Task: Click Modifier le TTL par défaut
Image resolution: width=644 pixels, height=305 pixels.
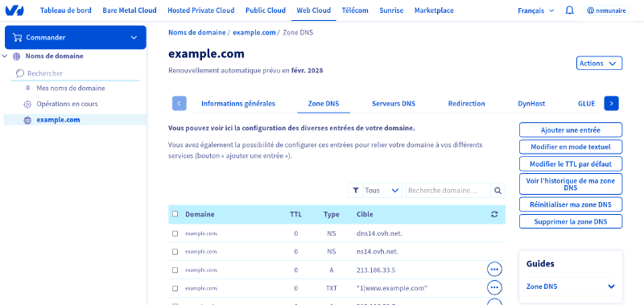Action: [x=571, y=164]
